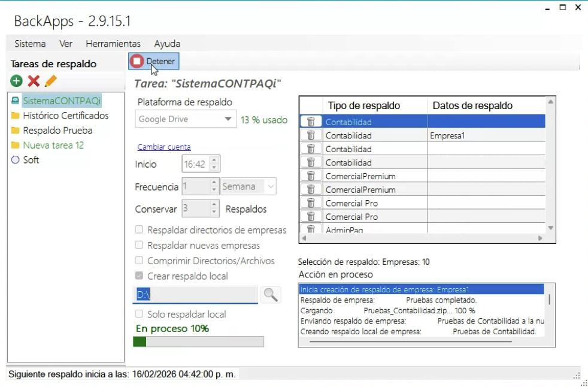This screenshot has width=588, height=387.
Task: Click trash icon in the first Contabilidad row
Action: pyautogui.click(x=311, y=122)
